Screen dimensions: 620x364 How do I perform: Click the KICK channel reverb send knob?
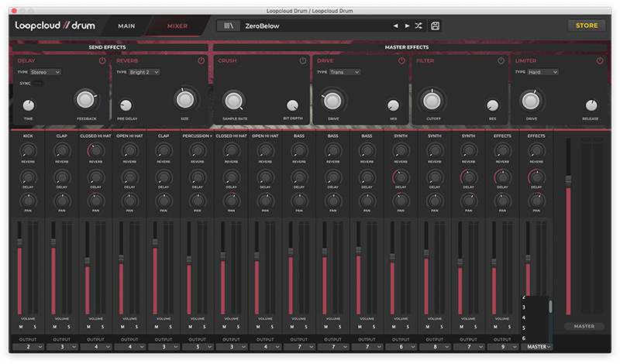click(28, 150)
